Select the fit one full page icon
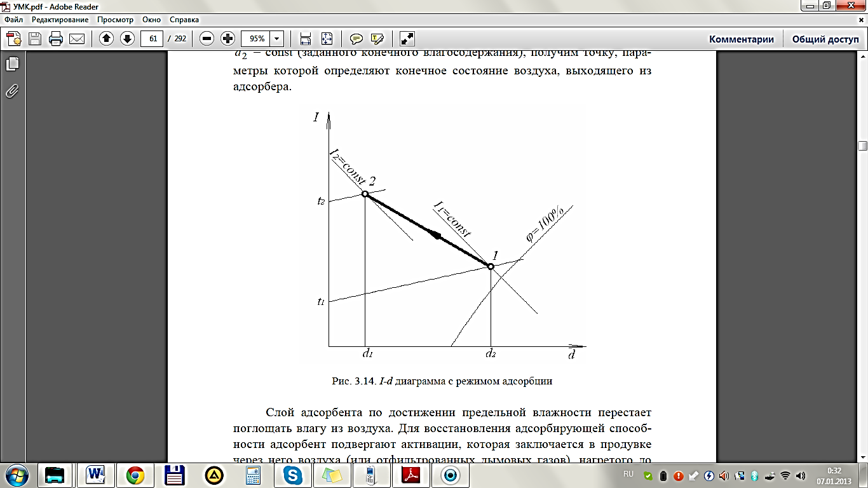This screenshot has width=868, height=488. click(327, 39)
